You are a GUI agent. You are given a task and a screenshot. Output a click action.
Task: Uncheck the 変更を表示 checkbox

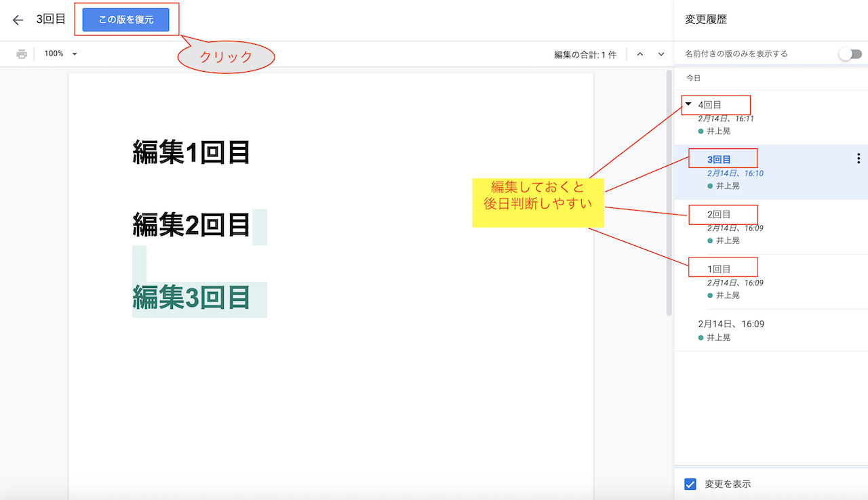pyautogui.click(x=690, y=484)
